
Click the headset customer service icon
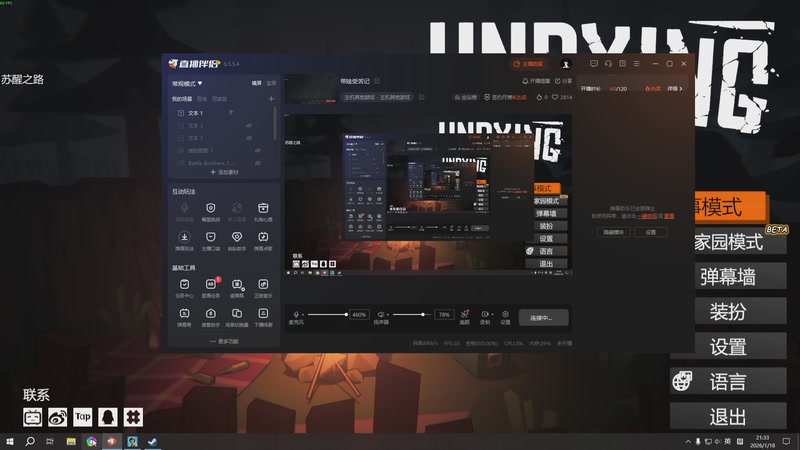(x=608, y=64)
